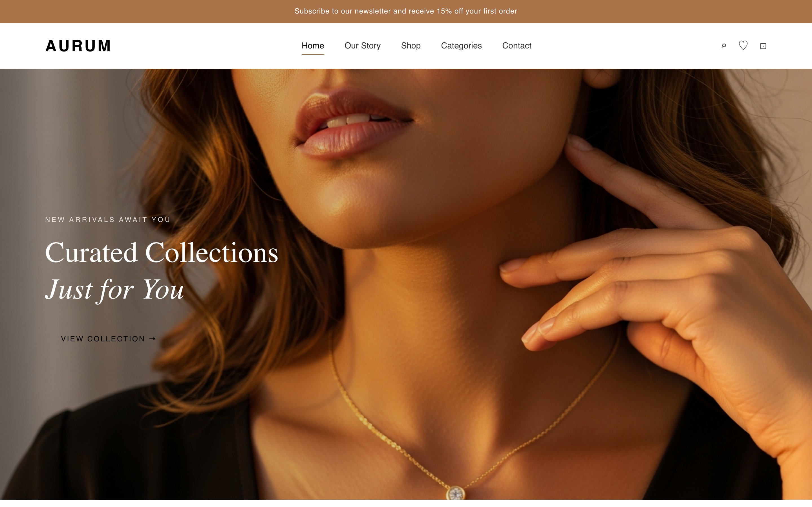Viewport: 812px width, 507px height.
Task: Click the Just for You italic text
Action: 114,290
